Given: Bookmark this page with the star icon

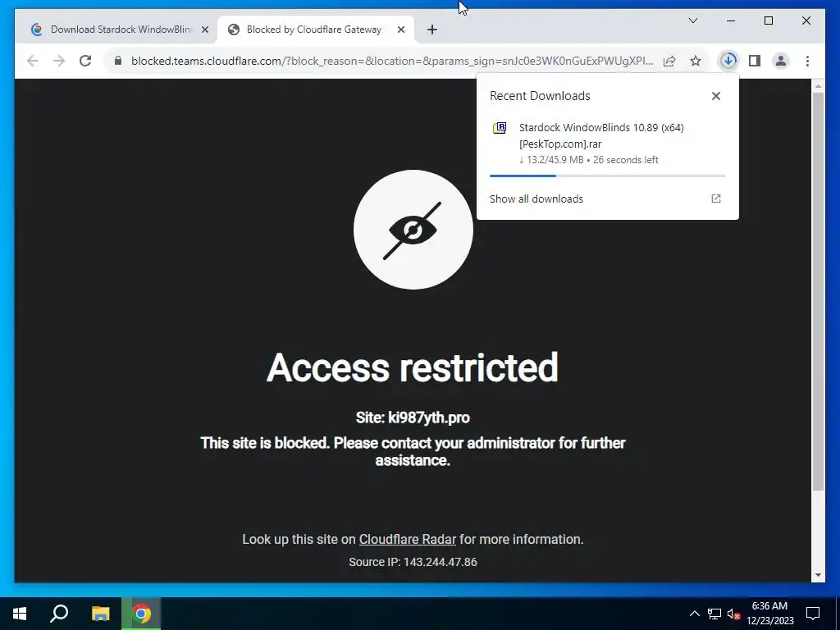Looking at the screenshot, I should pyautogui.click(x=696, y=61).
